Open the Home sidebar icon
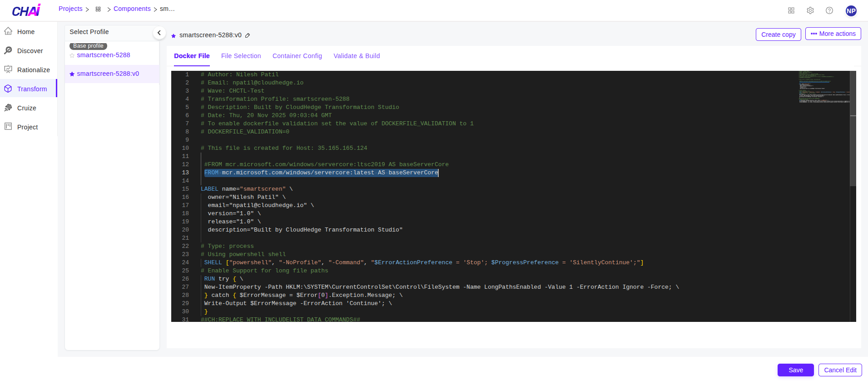Viewport: 868px width, 385px height. pyautogui.click(x=8, y=31)
